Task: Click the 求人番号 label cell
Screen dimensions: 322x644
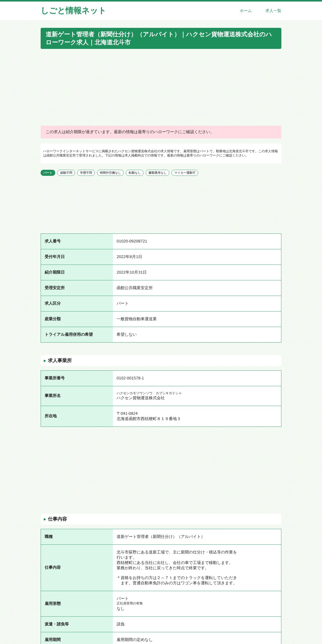Action: click(x=77, y=241)
